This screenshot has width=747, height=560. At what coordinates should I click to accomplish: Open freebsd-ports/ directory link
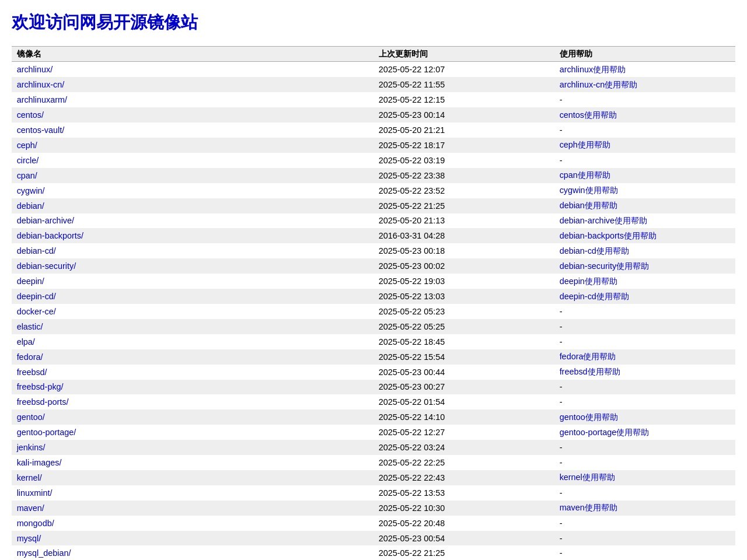point(43,402)
